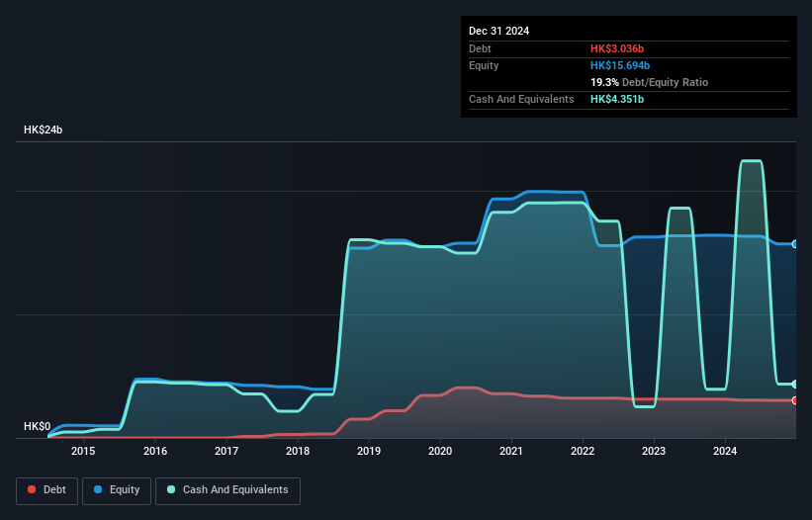Click the HK$15.694b equity value in tooltip
Viewport: 812px width, 520px height.
(x=623, y=65)
